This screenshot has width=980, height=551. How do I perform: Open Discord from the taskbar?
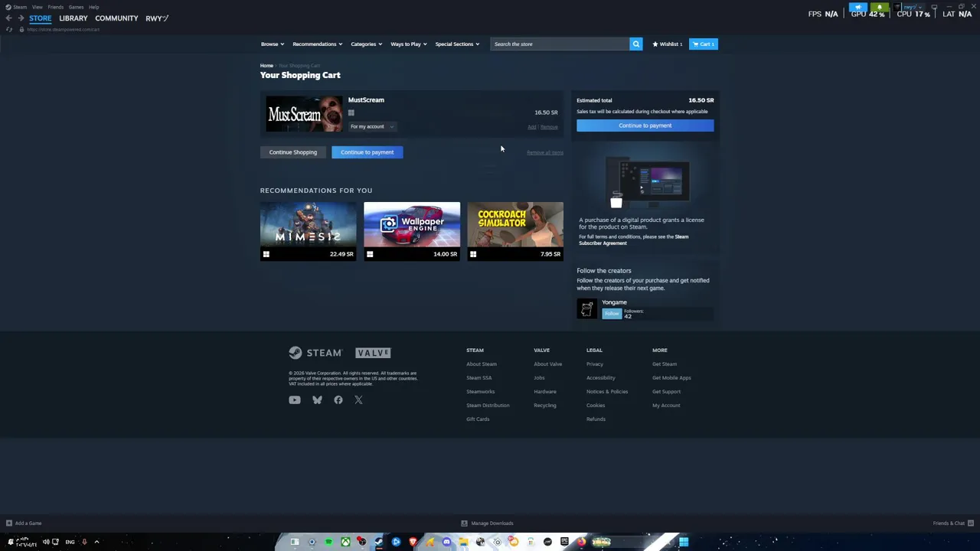coord(446,542)
